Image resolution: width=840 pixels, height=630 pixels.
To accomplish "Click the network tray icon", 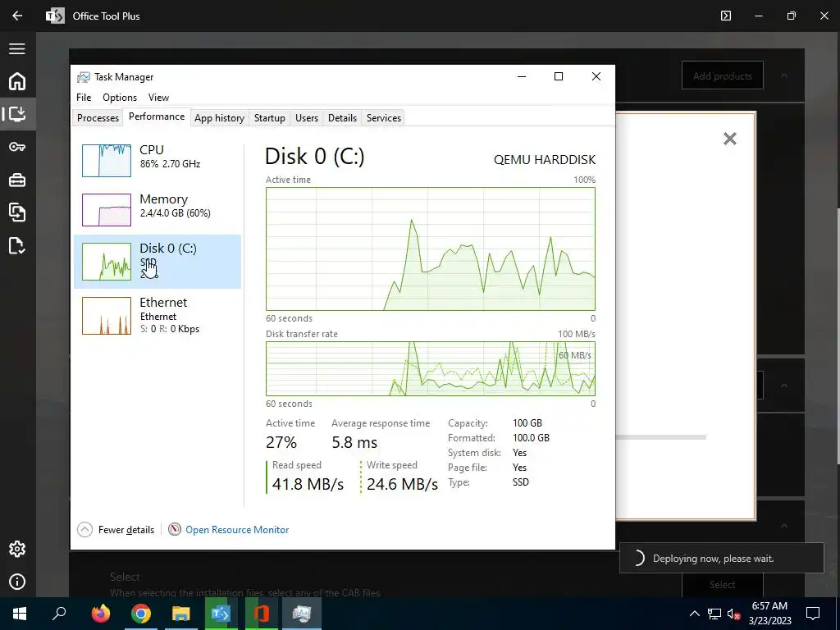I will 714,614.
